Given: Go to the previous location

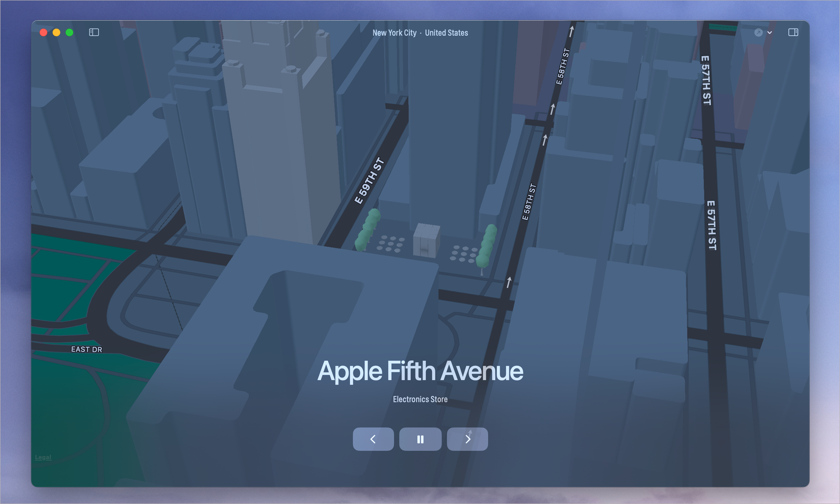Looking at the screenshot, I should (x=373, y=439).
